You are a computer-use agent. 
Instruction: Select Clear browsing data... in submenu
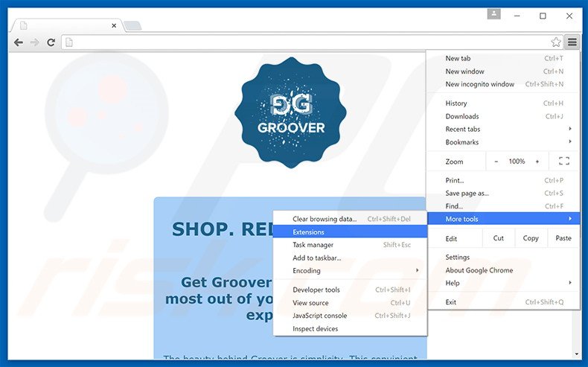coord(351,219)
